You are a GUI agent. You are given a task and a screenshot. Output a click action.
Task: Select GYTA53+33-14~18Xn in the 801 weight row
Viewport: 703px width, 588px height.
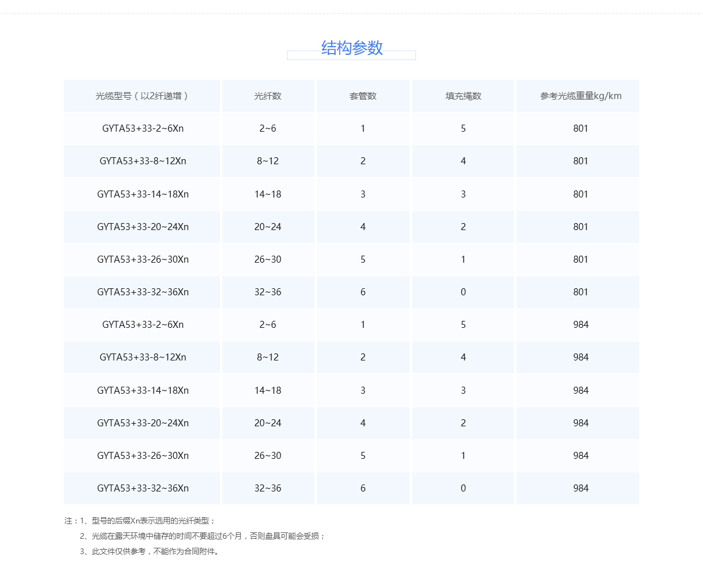[143, 194]
